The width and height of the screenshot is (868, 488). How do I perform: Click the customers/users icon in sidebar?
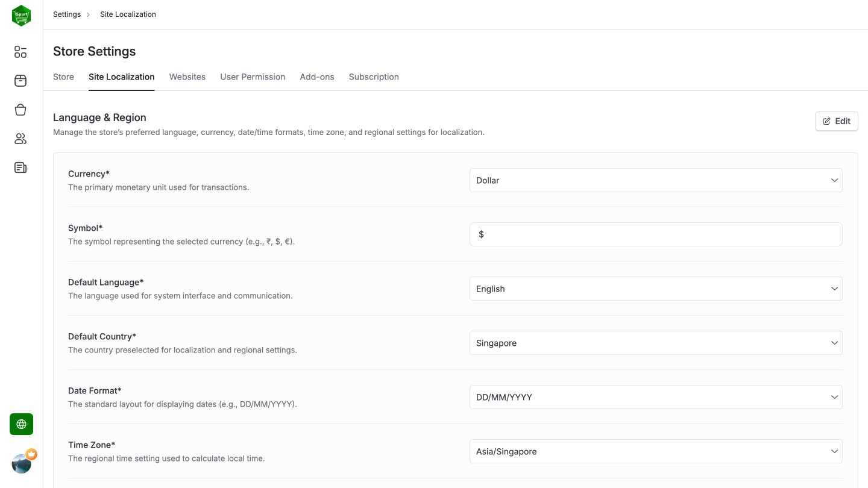(x=20, y=139)
